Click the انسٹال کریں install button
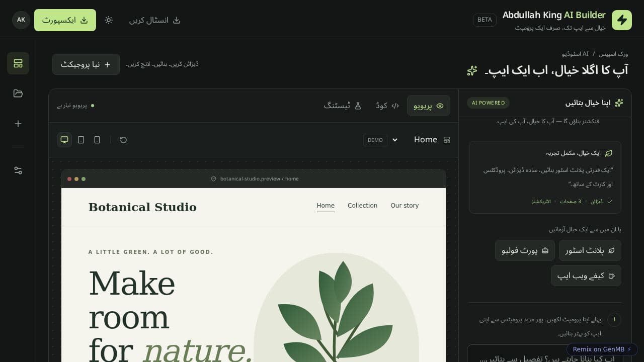 (155, 20)
